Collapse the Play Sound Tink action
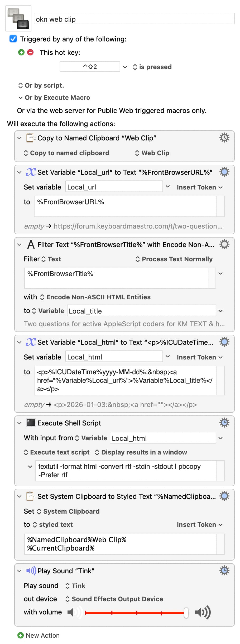Image resolution: width=240 pixels, height=644 pixels. pos(19,571)
